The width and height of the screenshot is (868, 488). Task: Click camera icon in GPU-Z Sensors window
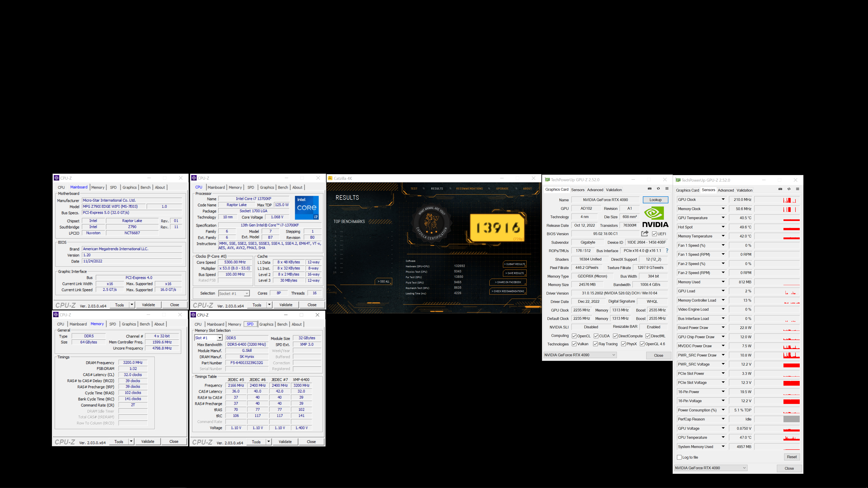780,189
